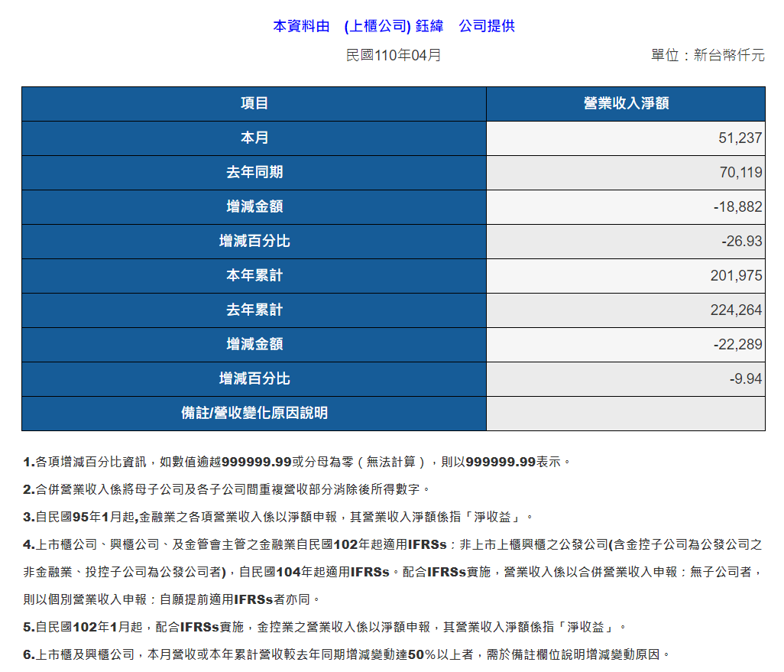This screenshot has width=784, height=672.
Task: Click the empty remarks cell beside 備註/營收變化原因說明
Action: [x=626, y=414]
